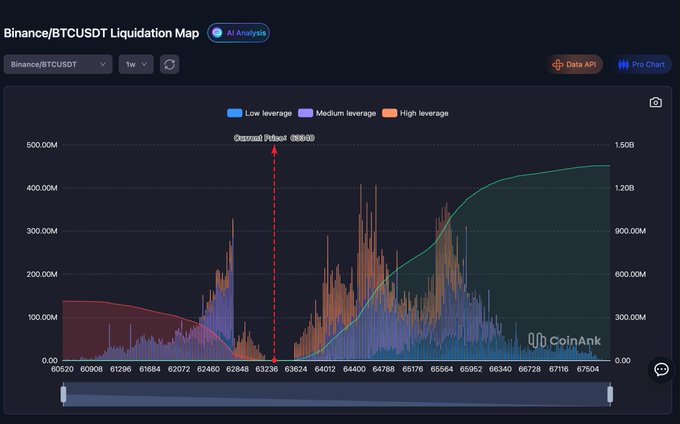
Task: Click the left handle of the range slider
Action: tap(64, 394)
